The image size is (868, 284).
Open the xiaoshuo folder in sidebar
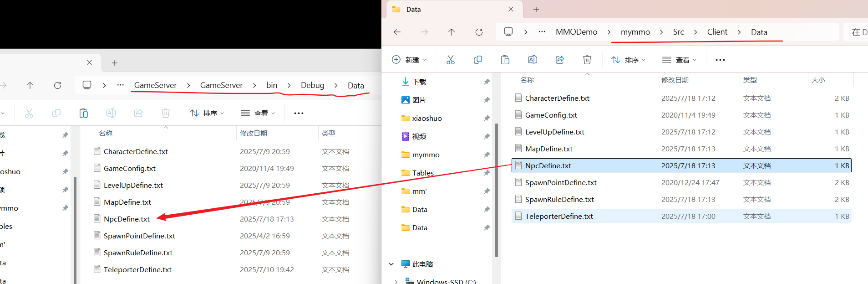pyautogui.click(x=426, y=118)
